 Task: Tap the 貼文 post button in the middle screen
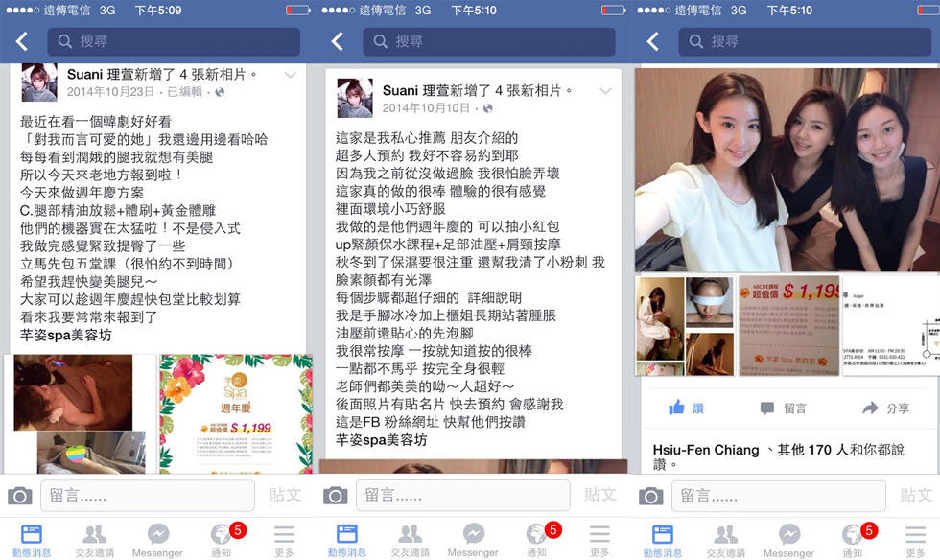click(600, 495)
